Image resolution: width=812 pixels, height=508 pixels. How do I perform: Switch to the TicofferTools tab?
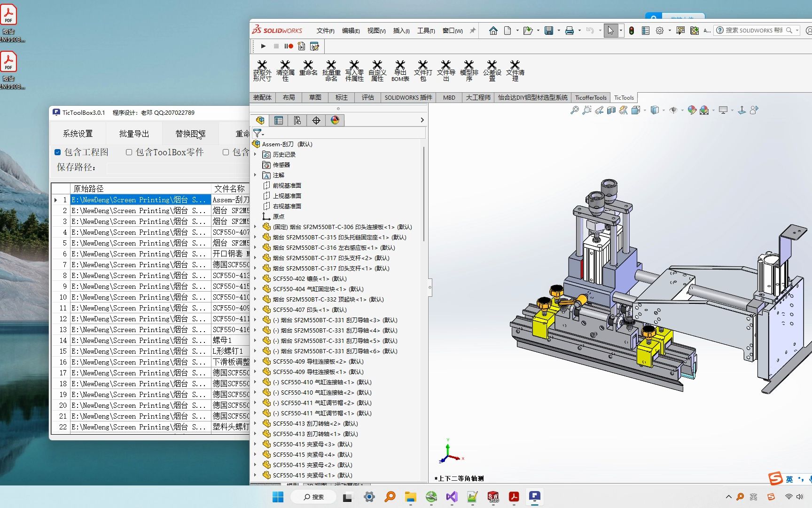[x=591, y=97]
